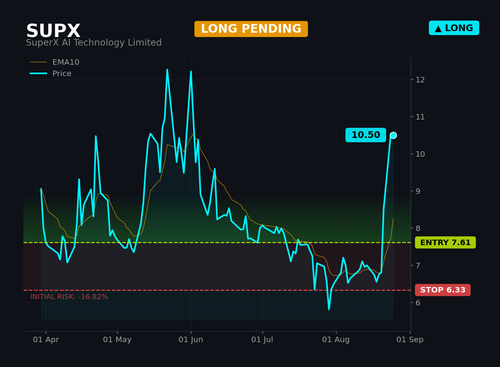
Task: Click the STOP 6.33 label
Action: [x=443, y=290]
